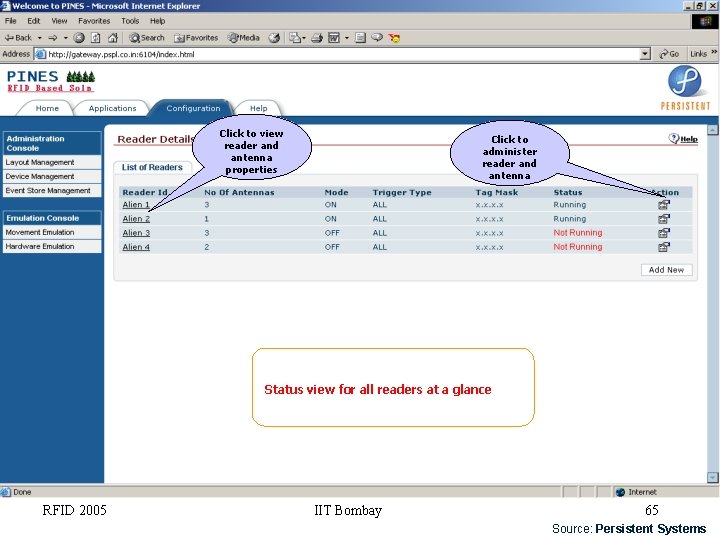Open the Forward history dropdown arrow

(65, 38)
